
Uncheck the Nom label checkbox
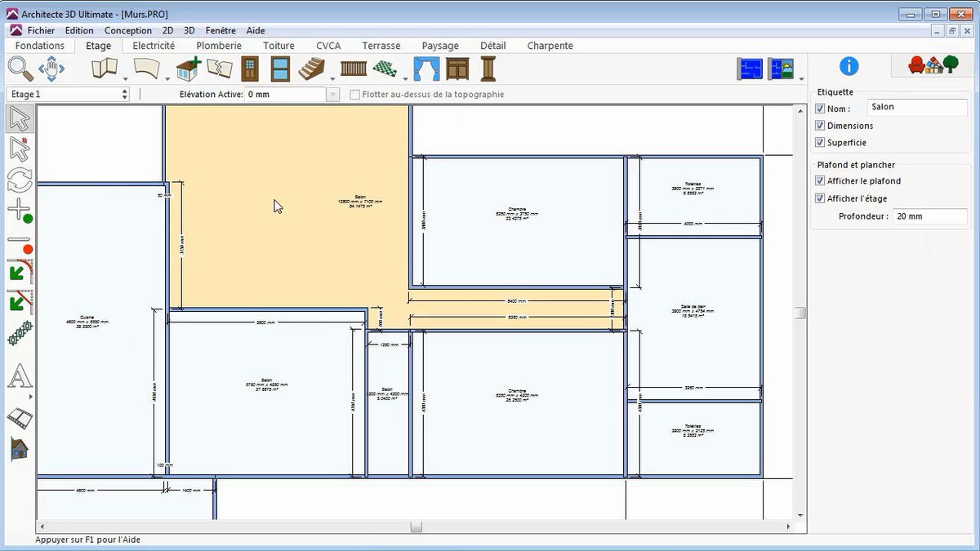click(x=821, y=109)
